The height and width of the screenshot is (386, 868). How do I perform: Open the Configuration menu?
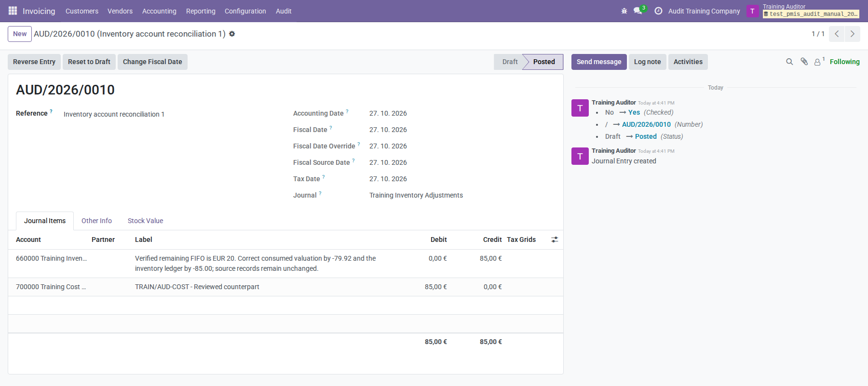click(x=245, y=11)
